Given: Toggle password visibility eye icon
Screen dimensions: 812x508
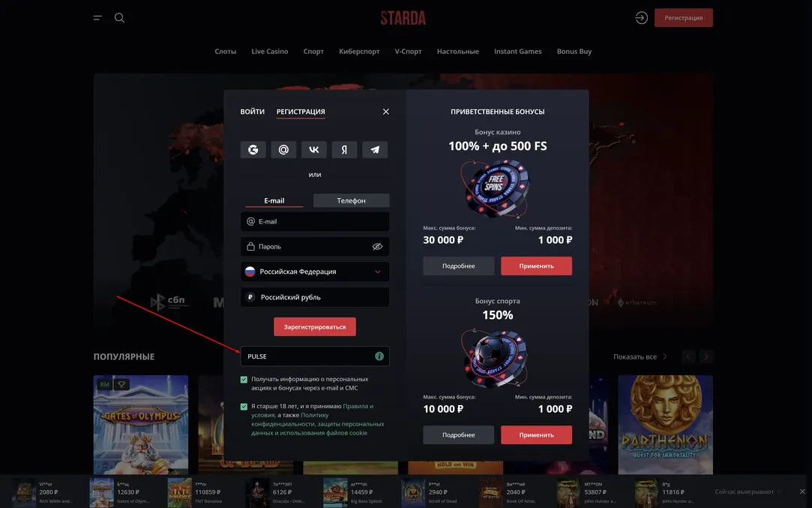Looking at the screenshot, I should (x=378, y=247).
